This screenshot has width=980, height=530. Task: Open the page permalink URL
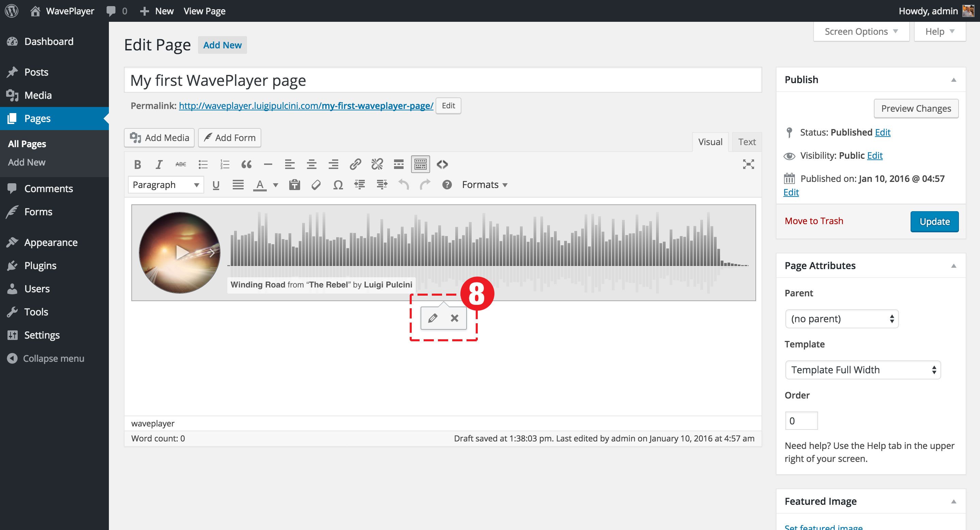pos(306,106)
